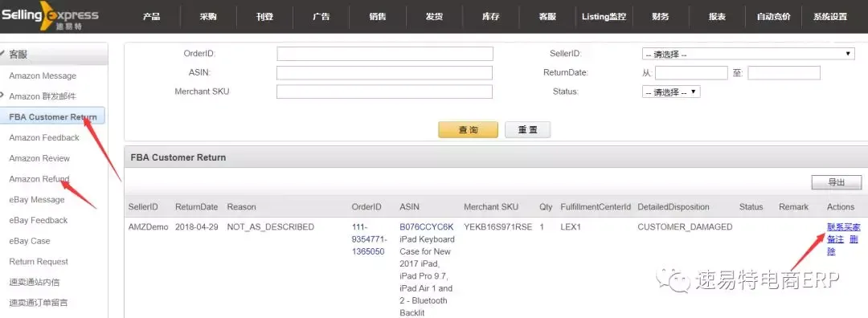Open the Listing监控 top menu
The width and height of the screenshot is (868, 318).
(604, 17)
